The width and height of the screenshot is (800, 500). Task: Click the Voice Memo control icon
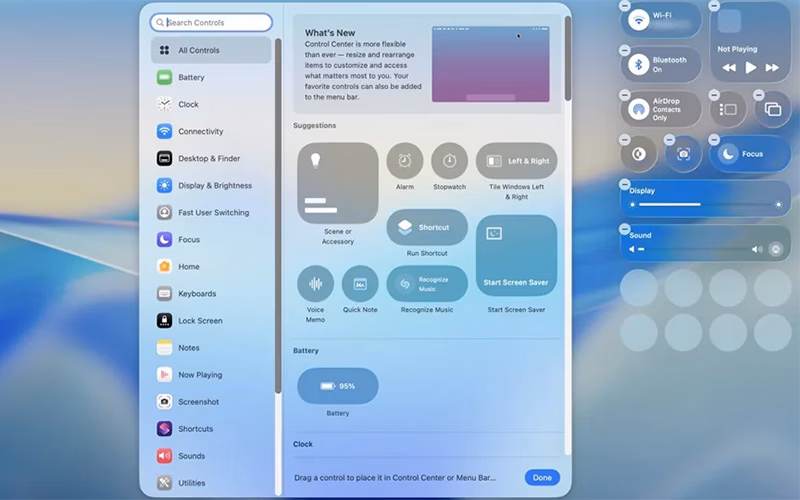click(x=316, y=284)
